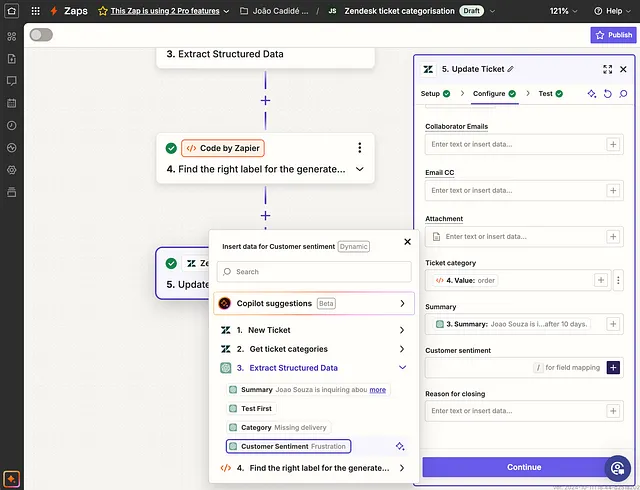
Task: Add a step below Code by Zapier
Action: pyautogui.click(x=265, y=216)
